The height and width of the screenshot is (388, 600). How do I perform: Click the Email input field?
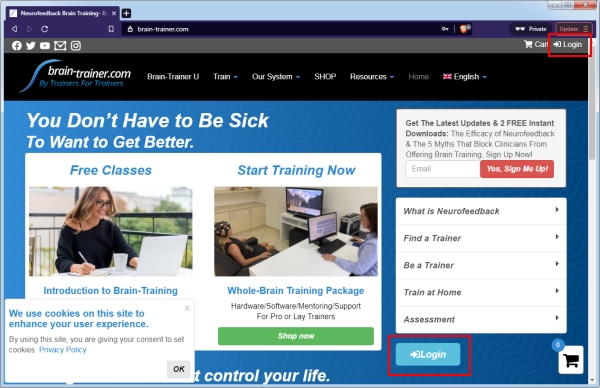443,169
